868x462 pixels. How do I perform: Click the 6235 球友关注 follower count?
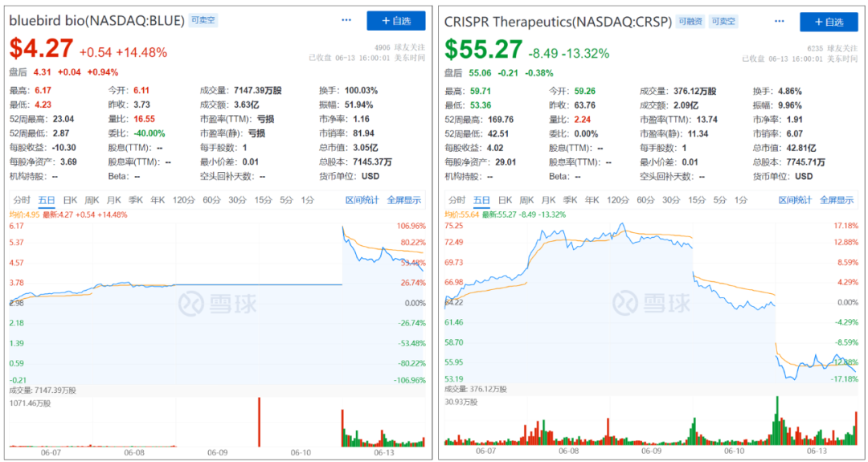(833, 48)
